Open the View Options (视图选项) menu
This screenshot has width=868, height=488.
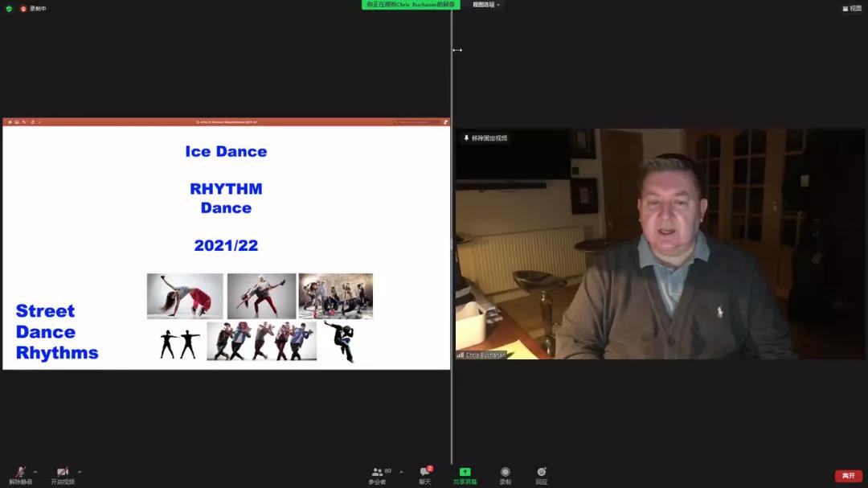485,5
